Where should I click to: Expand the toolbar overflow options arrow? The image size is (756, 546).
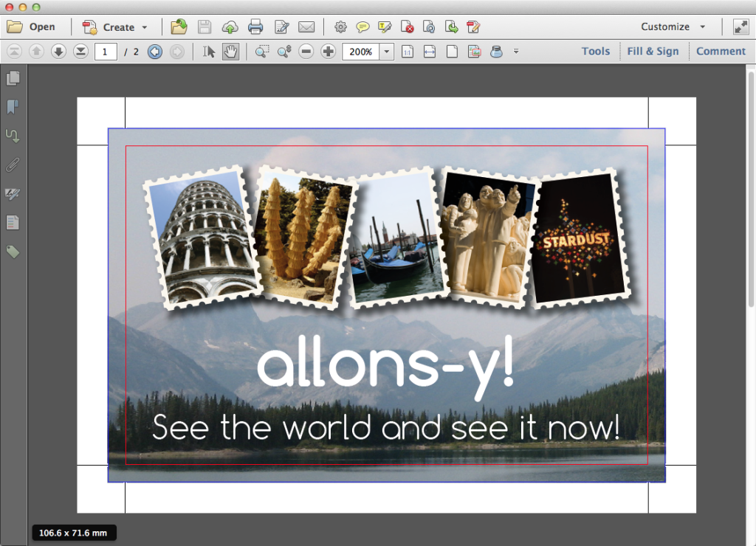tap(516, 52)
